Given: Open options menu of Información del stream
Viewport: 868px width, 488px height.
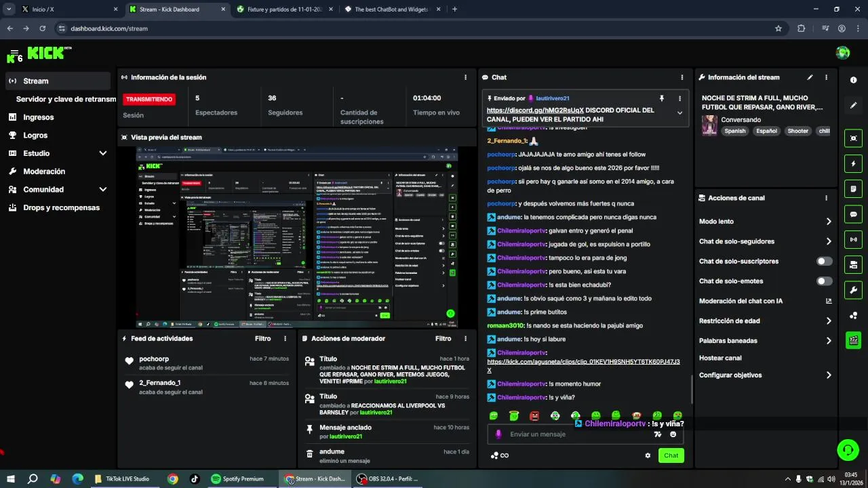Looking at the screenshot, I should click(826, 77).
